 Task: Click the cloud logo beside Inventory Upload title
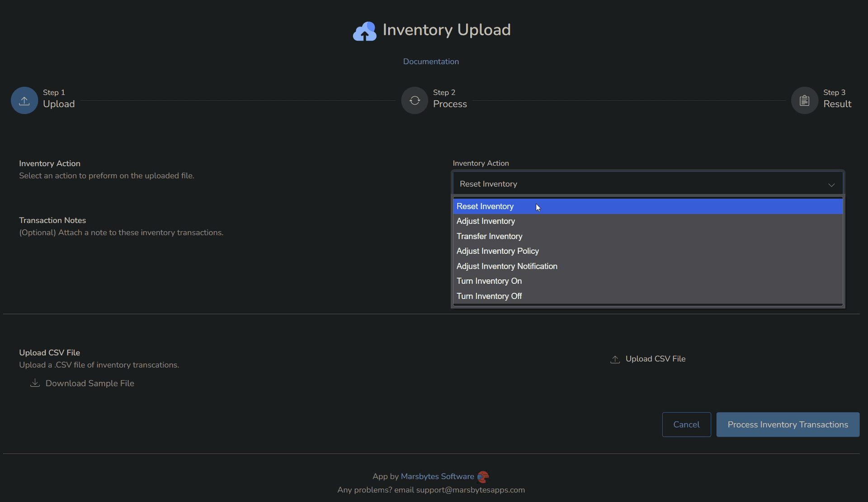(364, 30)
